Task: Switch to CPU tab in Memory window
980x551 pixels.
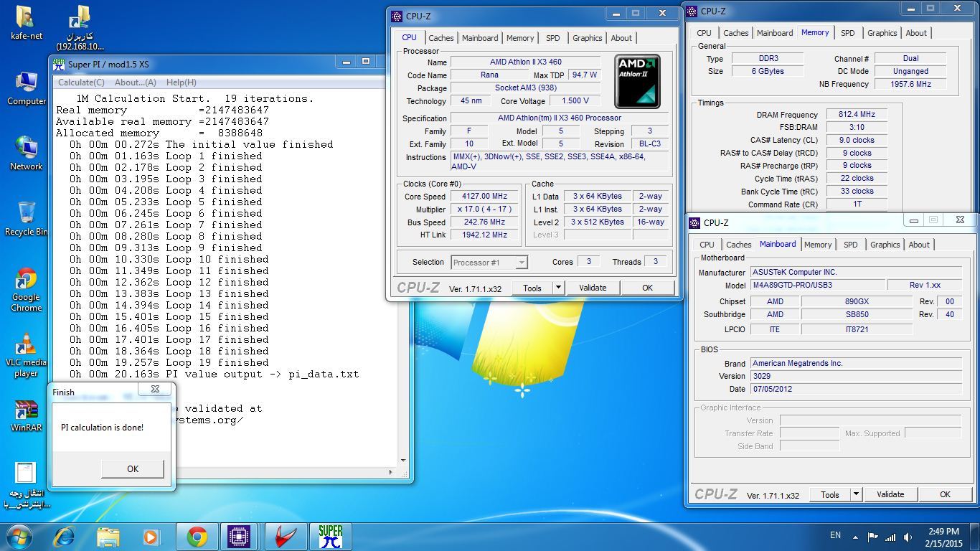Action: pyautogui.click(x=705, y=33)
